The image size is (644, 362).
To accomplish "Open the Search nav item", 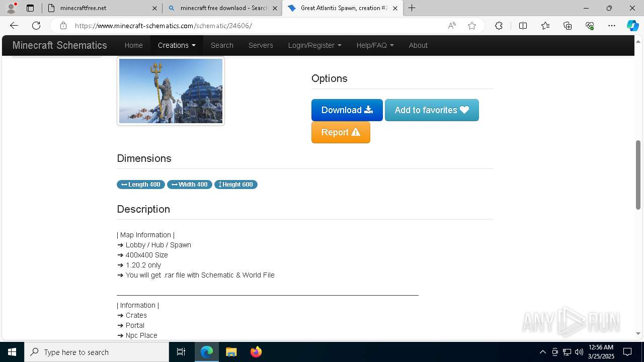I will (x=222, y=45).
